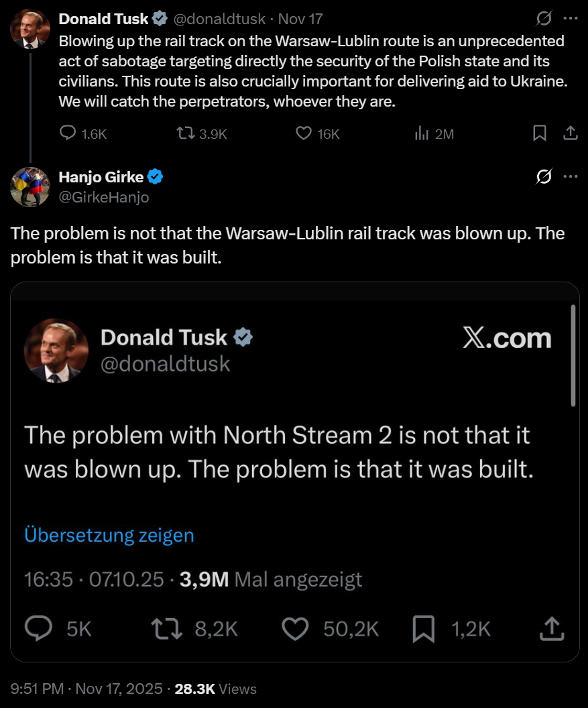Open Donald Tusk's avatar photo at top
The height and width of the screenshot is (708, 588).
(x=30, y=29)
